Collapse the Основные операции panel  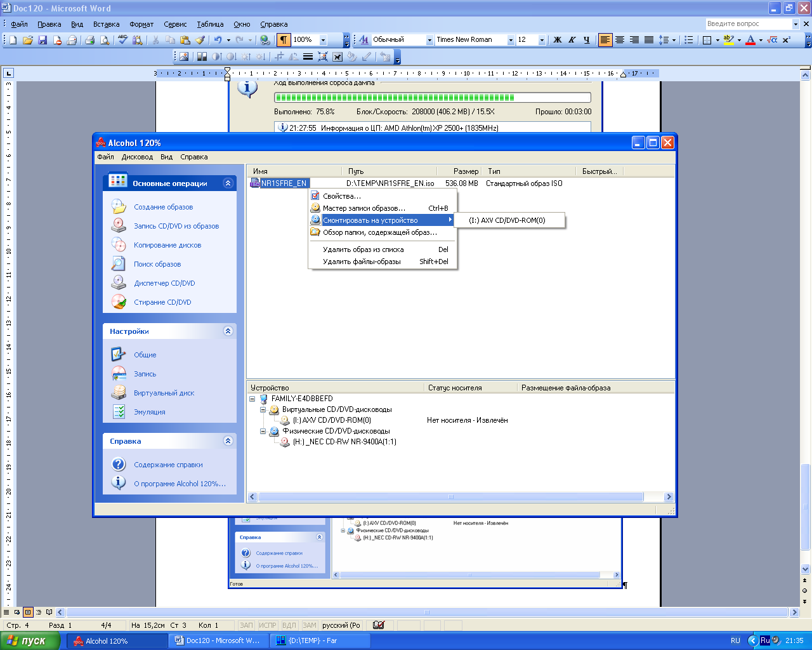coord(228,183)
